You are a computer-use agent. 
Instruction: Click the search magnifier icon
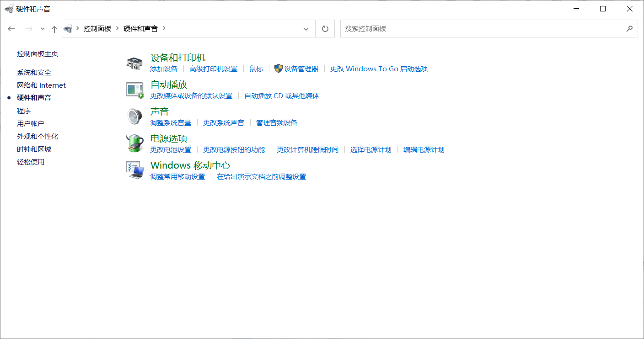coord(629,28)
